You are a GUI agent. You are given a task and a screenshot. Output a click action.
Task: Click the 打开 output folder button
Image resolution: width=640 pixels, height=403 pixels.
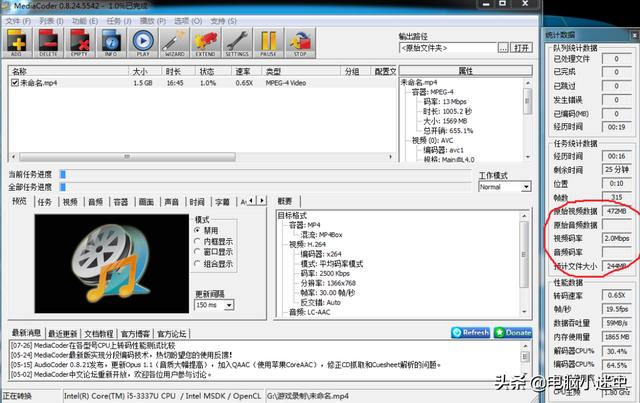coord(522,48)
